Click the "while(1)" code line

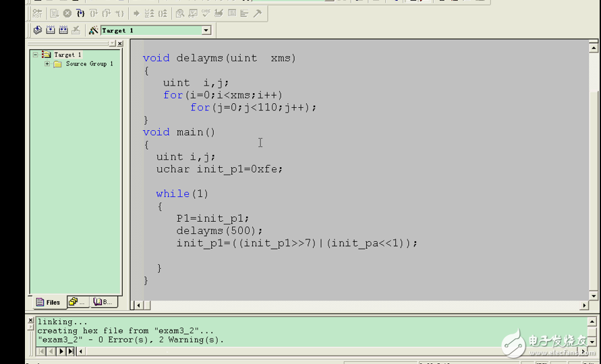click(182, 193)
